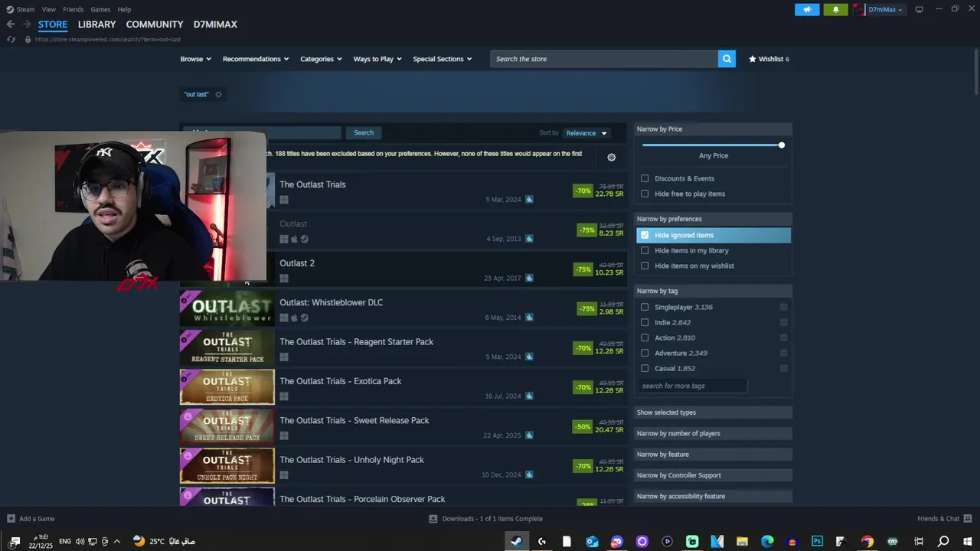The width and height of the screenshot is (980, 551).
Task: Click the Search button beside the term box
Action: pos(364,132)
